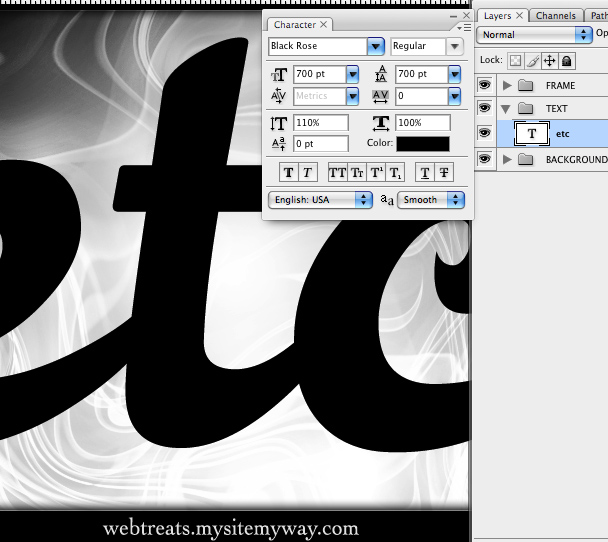Click the leading icon

tap(381, 74)
